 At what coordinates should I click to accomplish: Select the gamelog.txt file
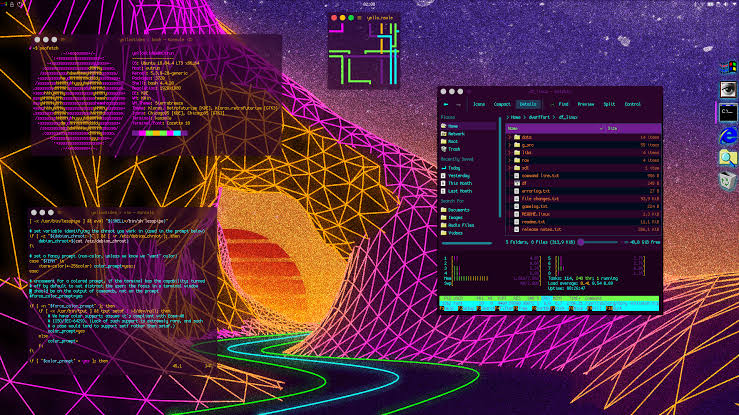[x=531, y=206]
